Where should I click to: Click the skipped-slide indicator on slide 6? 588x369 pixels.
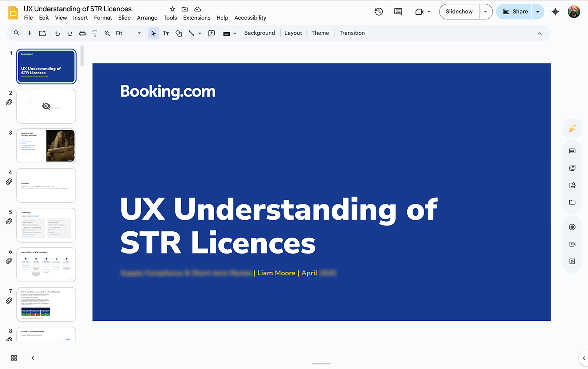[x=9, y=261]
